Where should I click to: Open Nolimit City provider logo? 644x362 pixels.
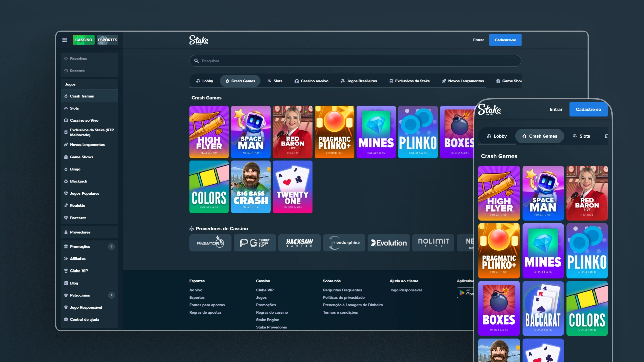(x=433, y=243)
